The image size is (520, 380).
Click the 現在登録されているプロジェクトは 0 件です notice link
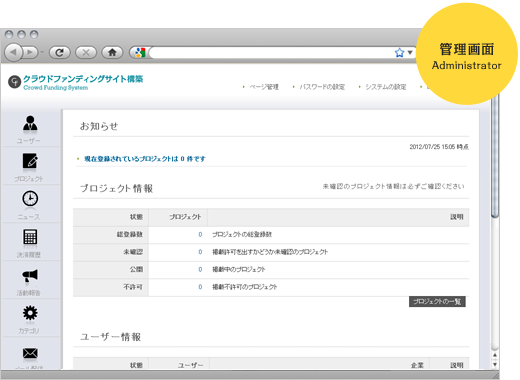click(x=145, y=159)
